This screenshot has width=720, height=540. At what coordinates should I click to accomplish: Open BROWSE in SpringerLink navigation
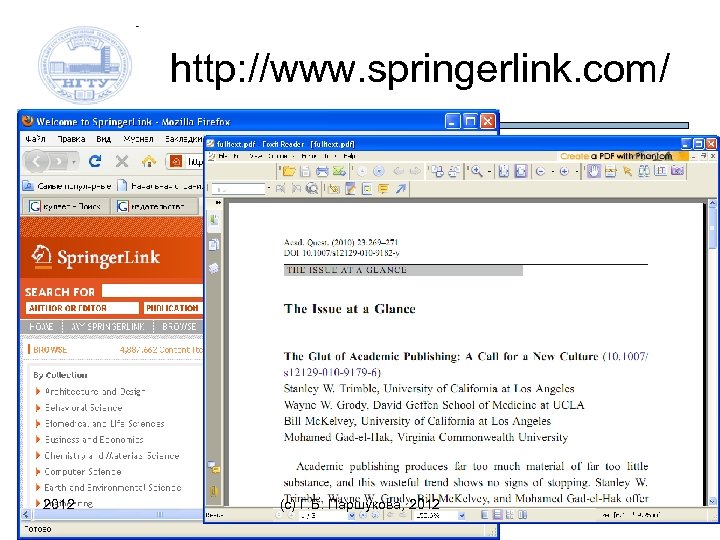tap(179, 326)
